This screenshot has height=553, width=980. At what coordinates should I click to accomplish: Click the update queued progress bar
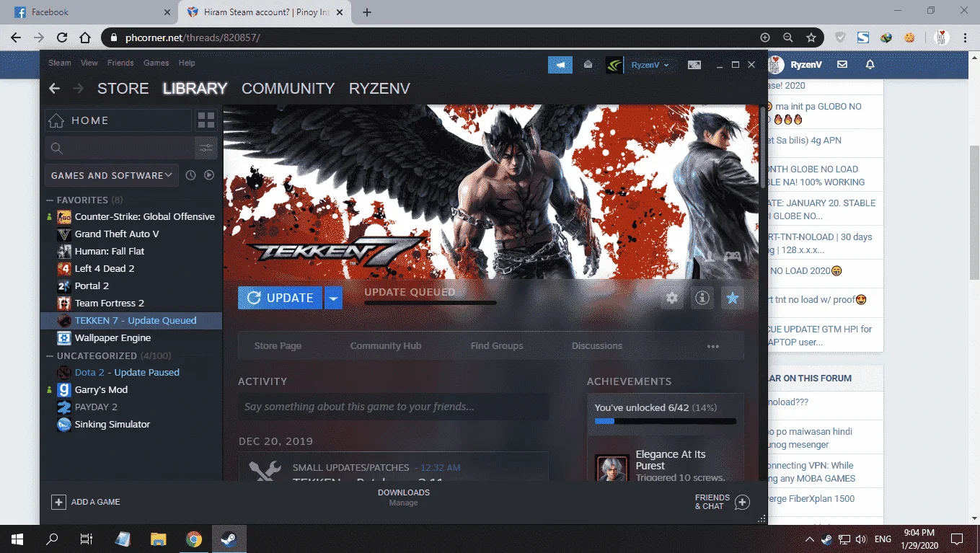click(431, 303)
